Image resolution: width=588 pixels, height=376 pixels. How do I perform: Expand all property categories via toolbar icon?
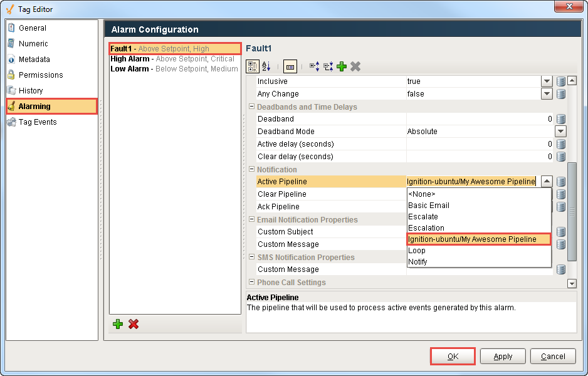click(x=315, y=66)
